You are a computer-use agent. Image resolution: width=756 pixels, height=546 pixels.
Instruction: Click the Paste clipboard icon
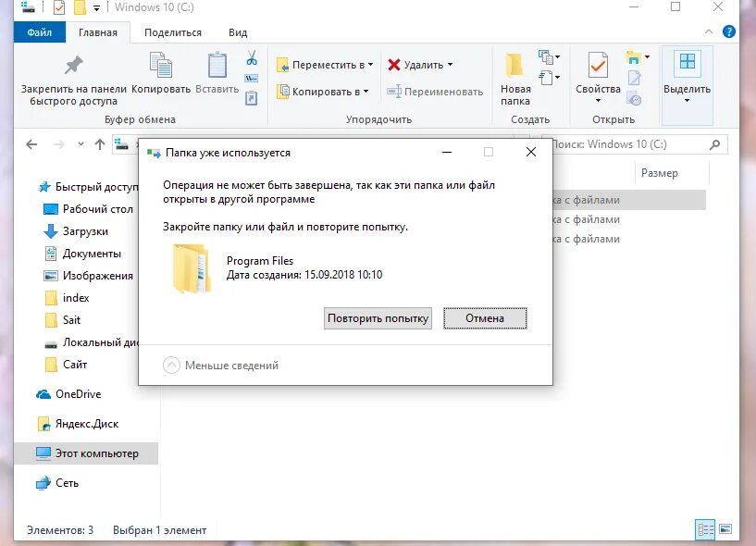click(217, 65)
